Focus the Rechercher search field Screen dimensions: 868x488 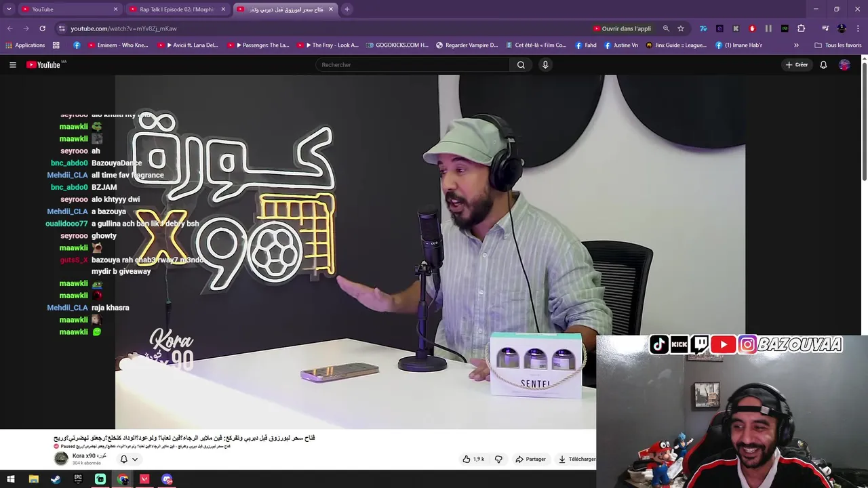412,64
